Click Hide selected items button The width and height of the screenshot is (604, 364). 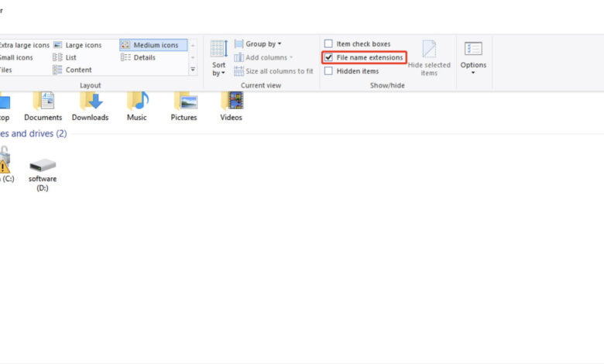coord(429,58)
